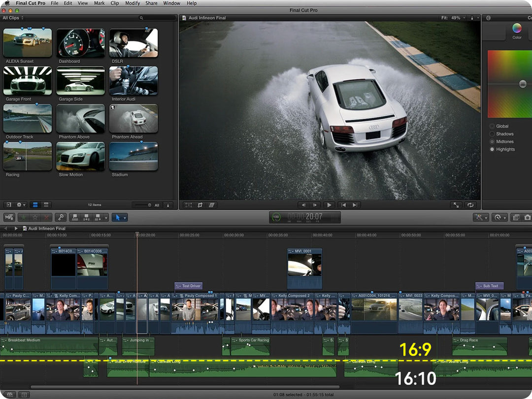Mark selected clip as favorite (green star)
The width and height of the screenshot is (532, 399).
coord(24,217)
